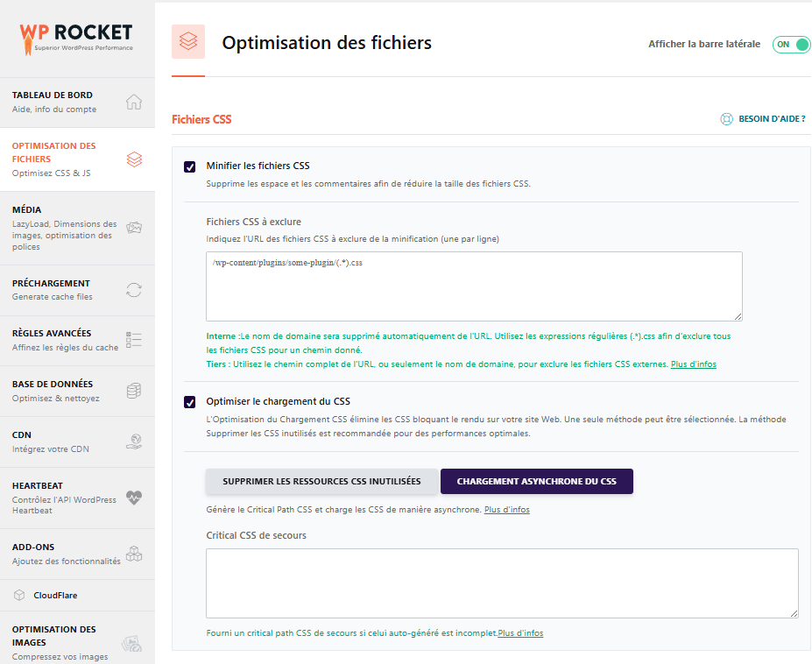The width and height of the screenshot is (812, 664).
Task: Uncheck Optimiser le chargement du CSS
Action: 189,402
